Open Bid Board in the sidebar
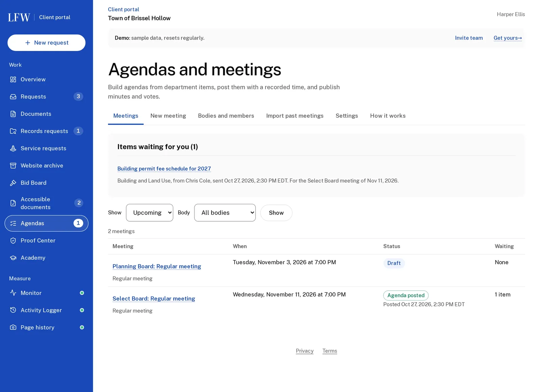This screenshot has height=392, width=540. (x=47, y=183)
